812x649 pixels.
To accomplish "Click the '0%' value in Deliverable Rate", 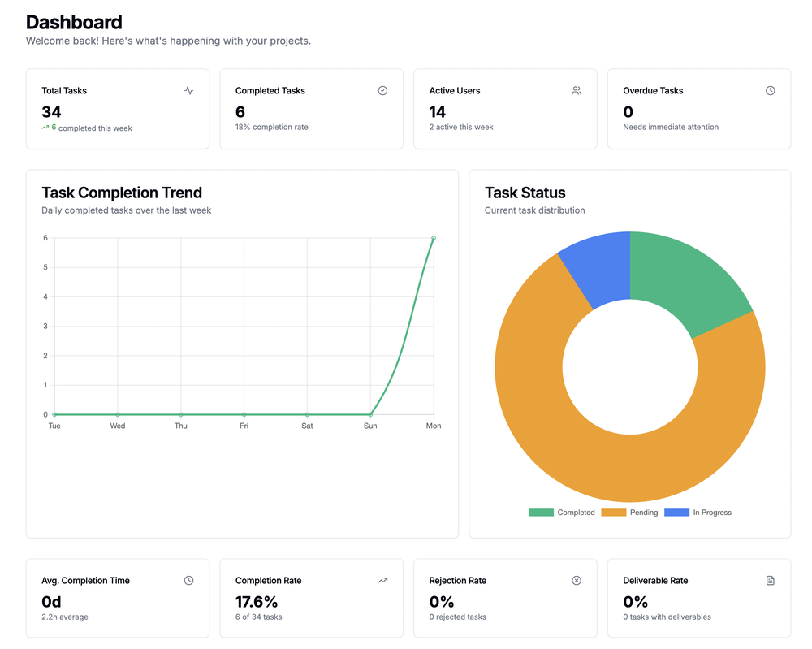I will pos(636,602).
